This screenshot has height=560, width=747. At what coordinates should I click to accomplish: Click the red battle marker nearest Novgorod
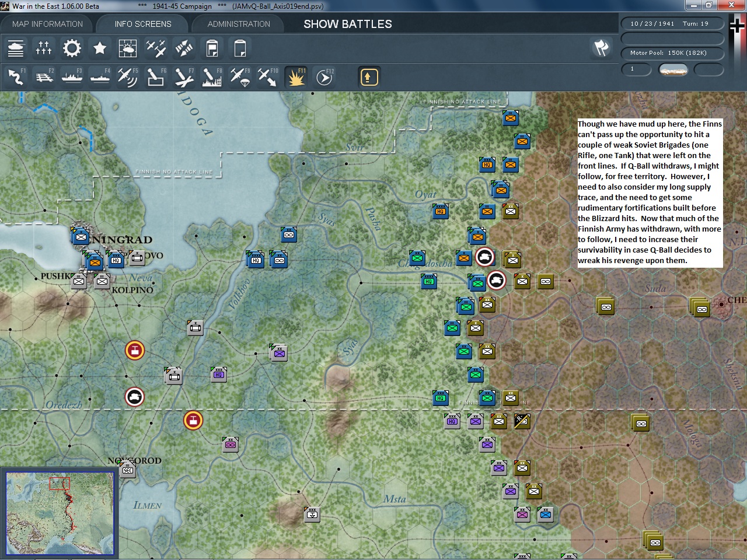click(193, 420)
